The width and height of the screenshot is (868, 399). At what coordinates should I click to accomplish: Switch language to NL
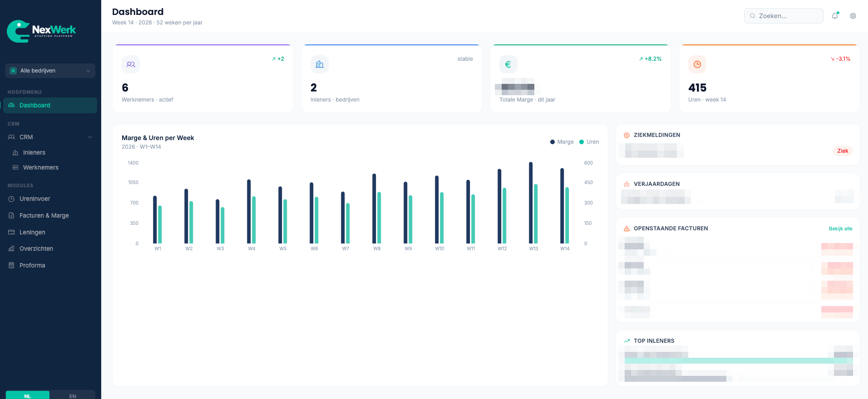(x=28, y=396)
